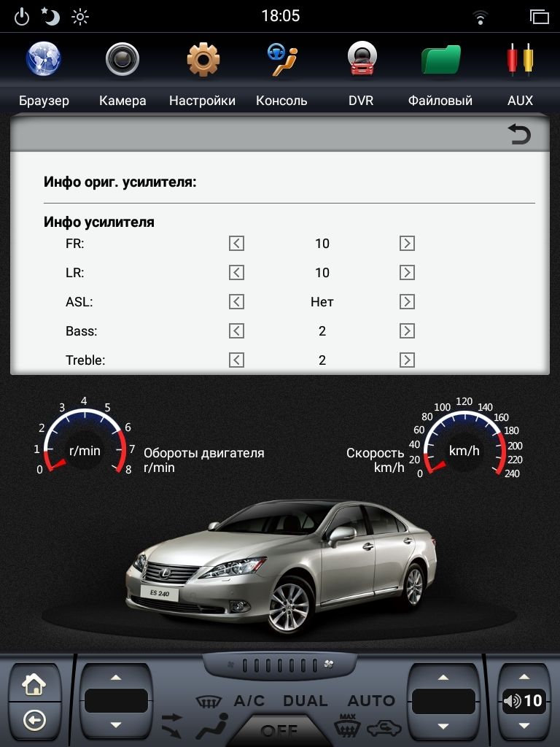The image size is (560, 747).
Task: Decrease FR value with left arrow
Action: click(237, 244)
